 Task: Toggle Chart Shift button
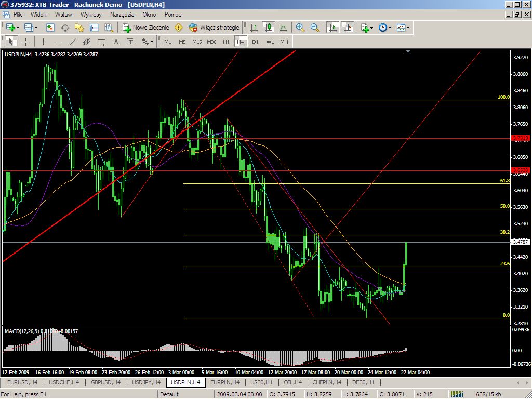[x=348, y=28]
